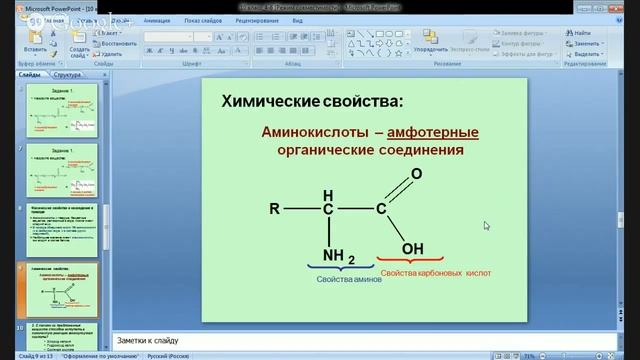Open the Выделить (Select) dropdown
This screenshot has height=360, width=640.
[584, 54]
